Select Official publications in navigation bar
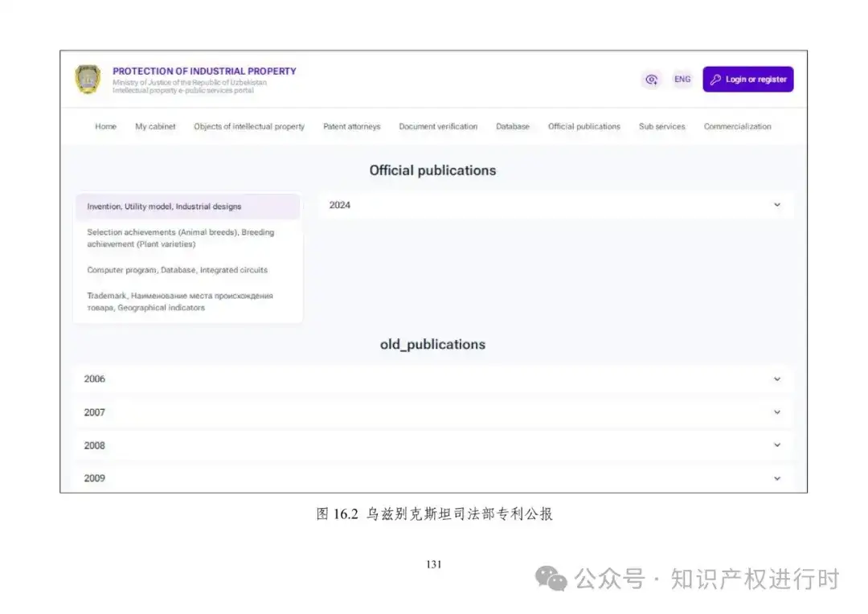The image size is (868, 614). coord(584,126)
